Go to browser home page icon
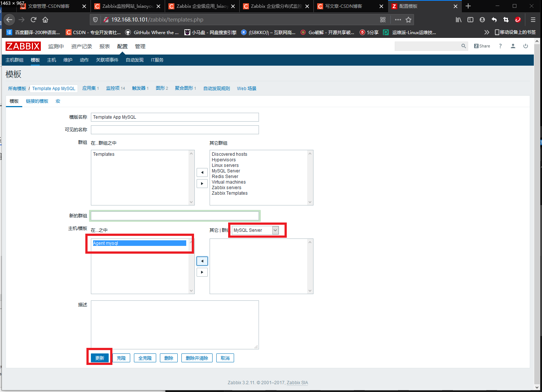 [45, 20]
